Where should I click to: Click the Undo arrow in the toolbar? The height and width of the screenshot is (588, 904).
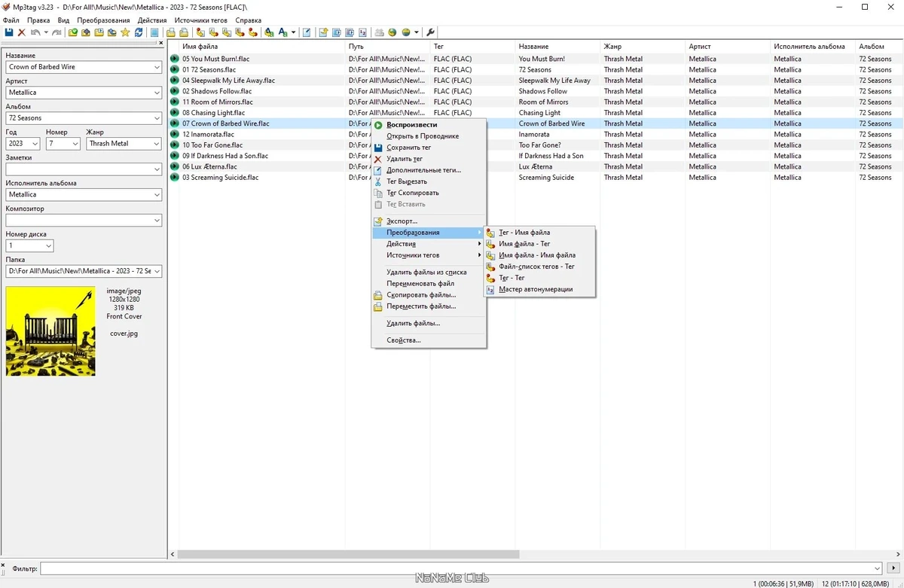(x=35, y=32)
